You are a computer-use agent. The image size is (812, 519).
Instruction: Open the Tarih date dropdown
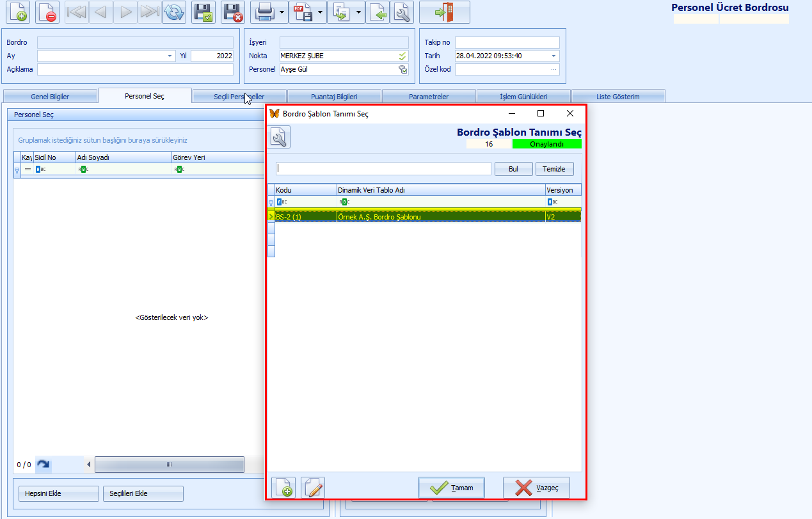(554, 56)
